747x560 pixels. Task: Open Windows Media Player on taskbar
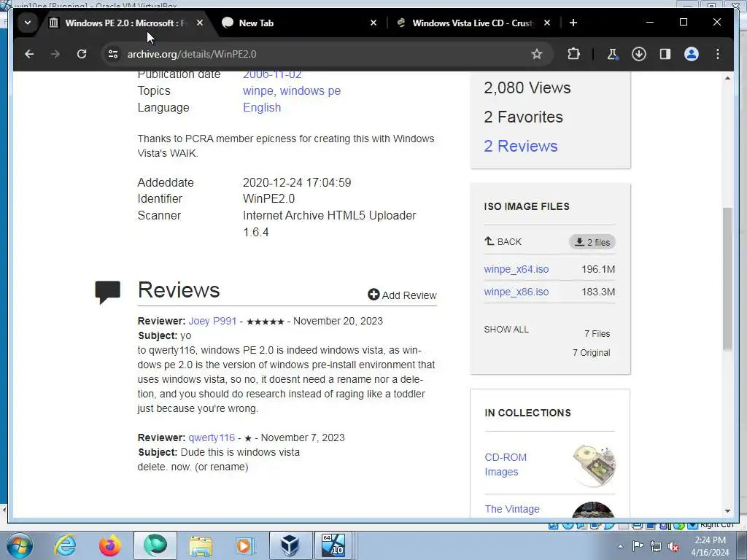(245, 545)
